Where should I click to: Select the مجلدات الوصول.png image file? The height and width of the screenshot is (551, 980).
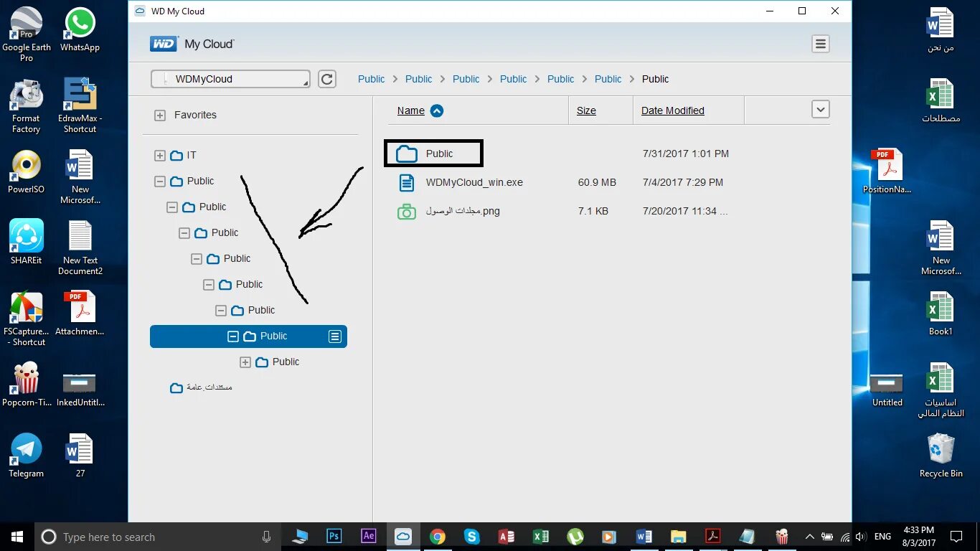[x=463, y=211]
